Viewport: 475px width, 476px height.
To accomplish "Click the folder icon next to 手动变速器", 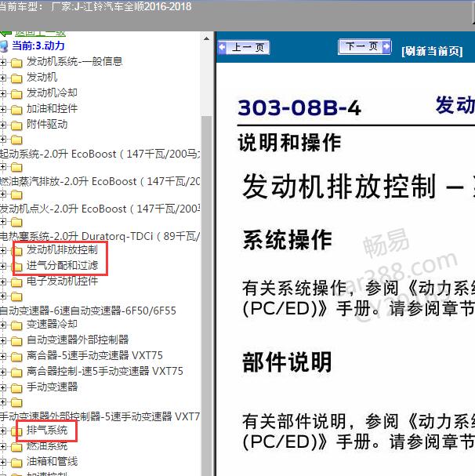I will click(x=16, y=388).
